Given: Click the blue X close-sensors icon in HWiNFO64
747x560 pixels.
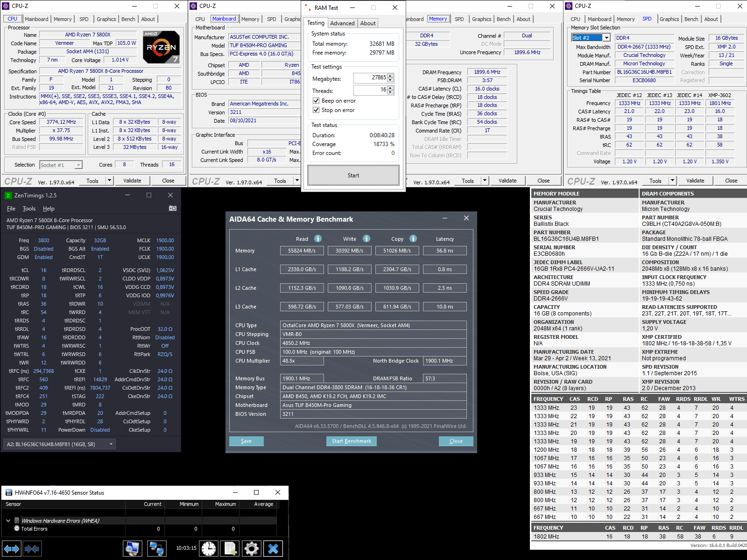Looking at the screenshot, I should pyautogui.click(x=273, y=549).
